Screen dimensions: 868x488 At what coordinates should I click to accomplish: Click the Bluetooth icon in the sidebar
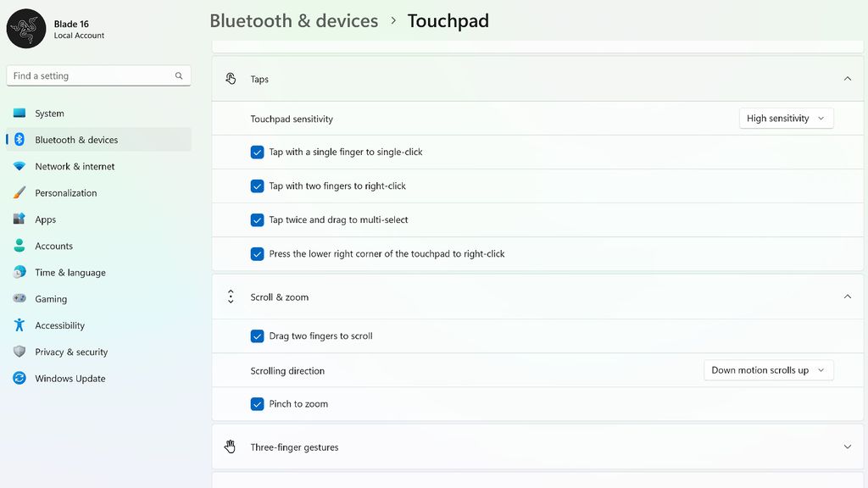(19, 140)
